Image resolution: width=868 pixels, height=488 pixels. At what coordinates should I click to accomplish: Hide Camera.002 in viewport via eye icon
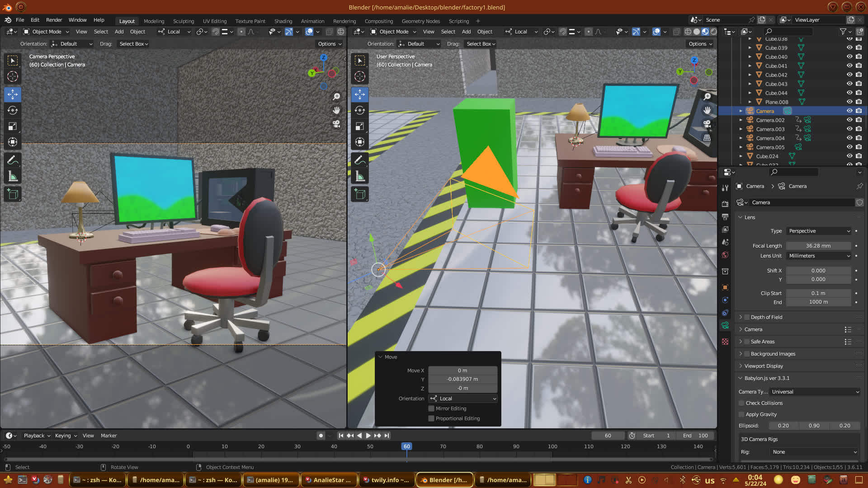[849, 120]
